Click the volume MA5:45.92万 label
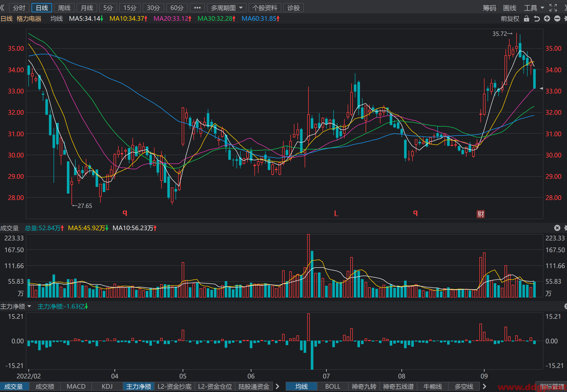Image resolution: width=567 pixels, height=392 pixels. coord(88,228)
